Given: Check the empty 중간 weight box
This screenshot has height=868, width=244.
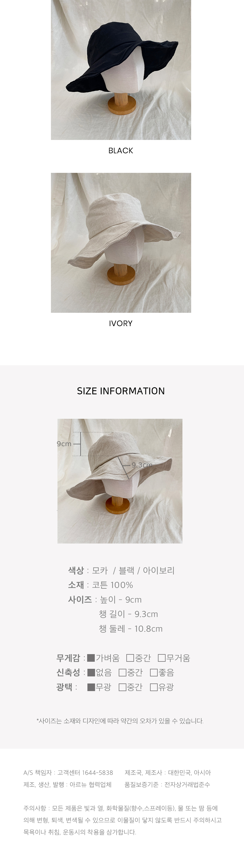Looking at the screenshot, I should click(x=130, y=658).
